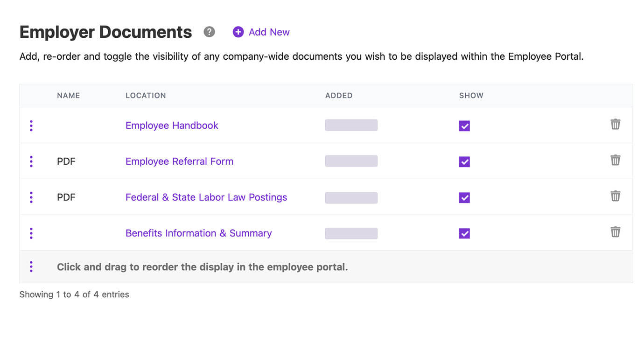Click the ADDED column header
The image size is (644, 343).
(x=339, y=95)
